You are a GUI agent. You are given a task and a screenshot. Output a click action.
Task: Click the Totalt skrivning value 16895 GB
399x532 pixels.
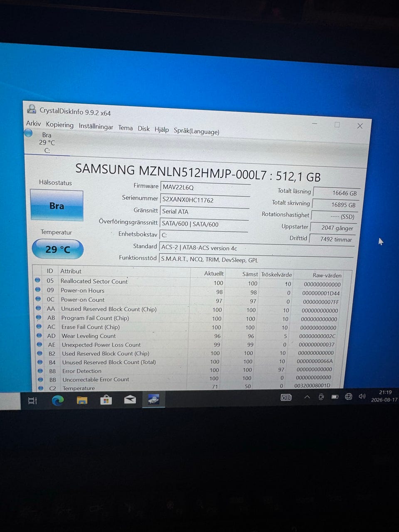click(335, 204)
